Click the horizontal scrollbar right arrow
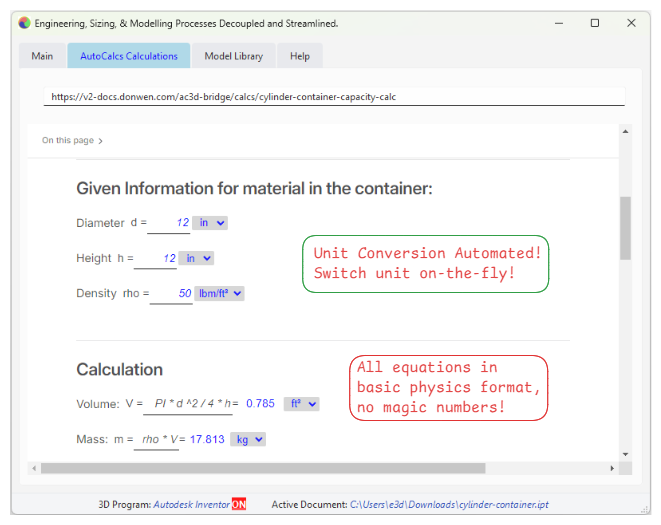The width and height of the screenshot is (661, 525). [x=612, y=468]
